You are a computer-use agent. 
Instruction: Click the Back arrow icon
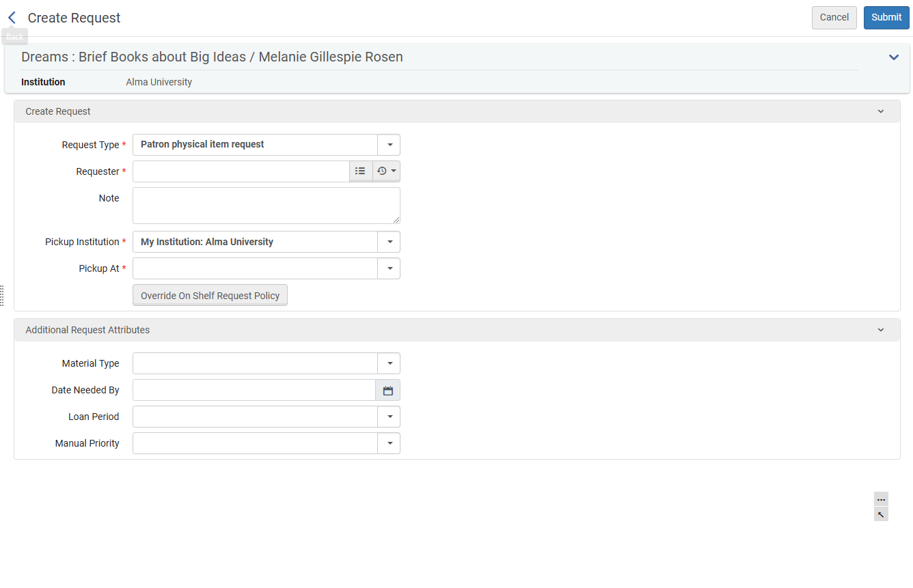[12, 18]
